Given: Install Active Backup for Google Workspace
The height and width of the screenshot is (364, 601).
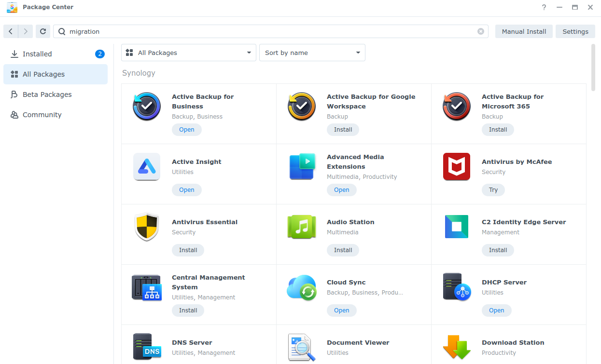Looking at the screenshot, I should 343,130.
